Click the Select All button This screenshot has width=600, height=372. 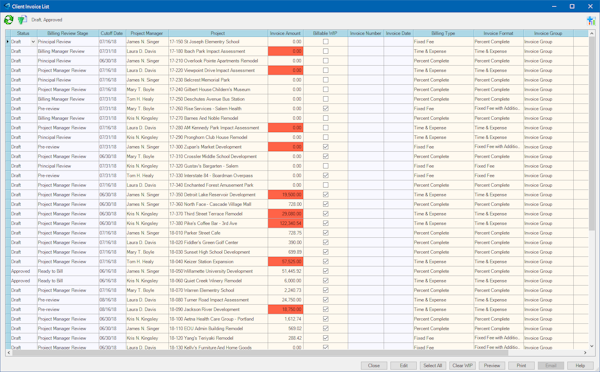[x=433, y=365]
